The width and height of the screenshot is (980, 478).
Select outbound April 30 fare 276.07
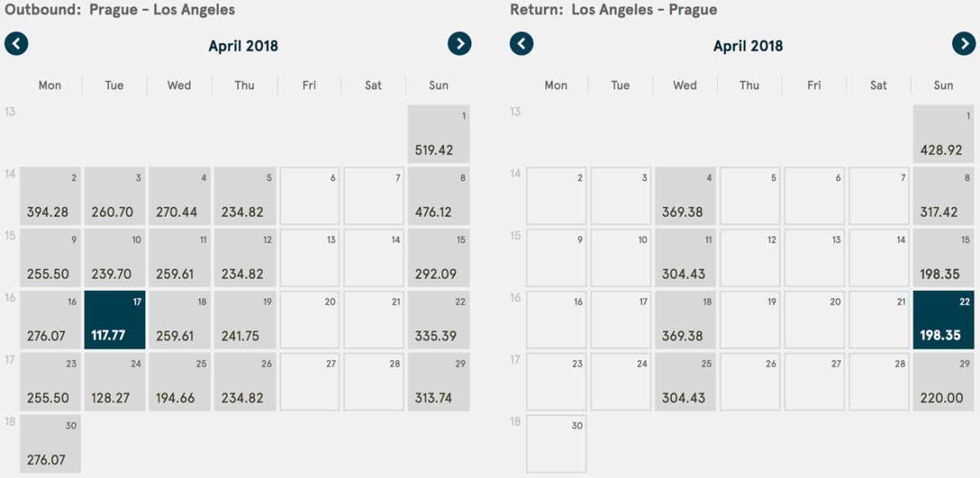(51, 444)
